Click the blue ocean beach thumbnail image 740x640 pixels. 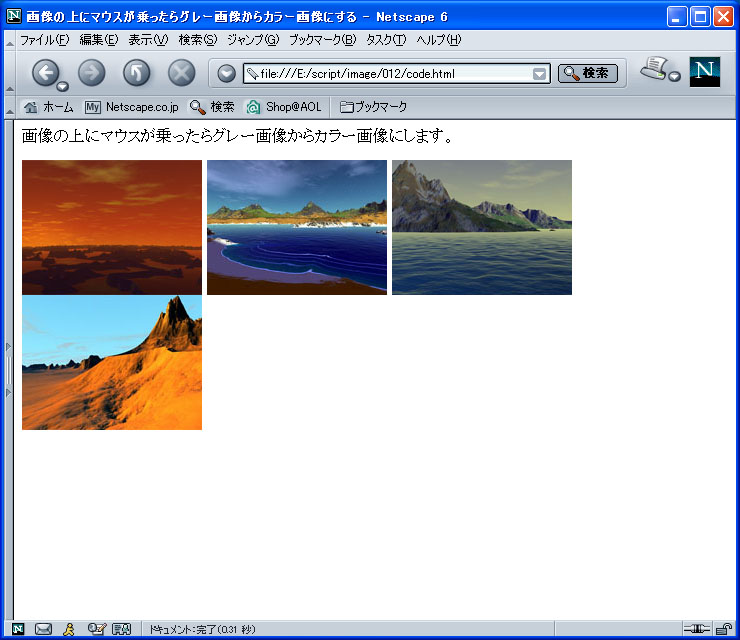297,228
